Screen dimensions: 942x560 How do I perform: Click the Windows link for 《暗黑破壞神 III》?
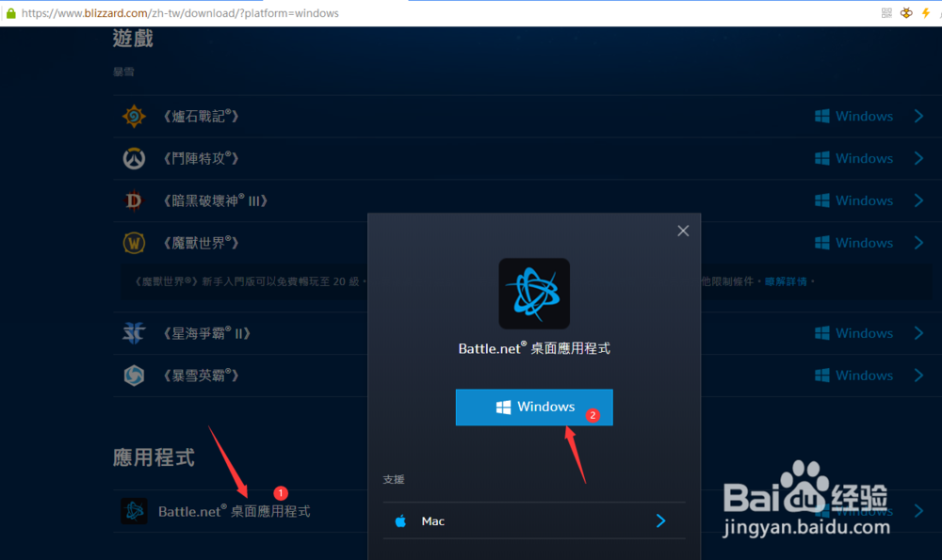pyautogui.click(x=853, y=200)
